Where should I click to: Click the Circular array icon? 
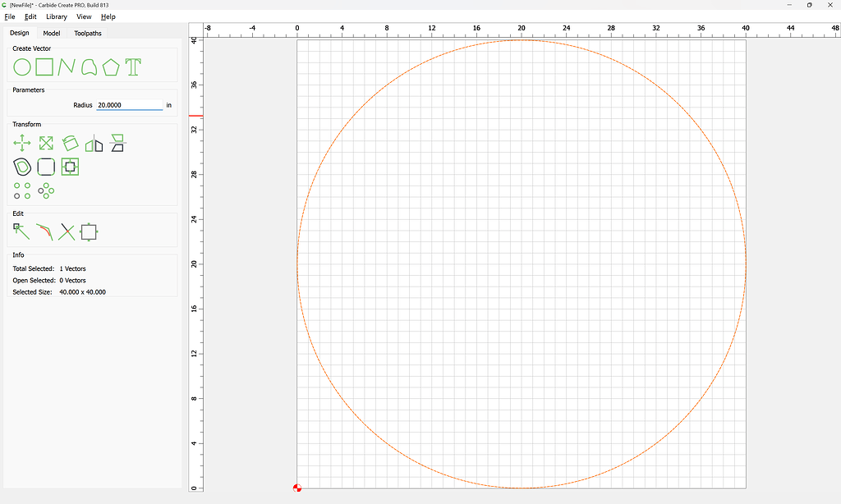[46, 190]
